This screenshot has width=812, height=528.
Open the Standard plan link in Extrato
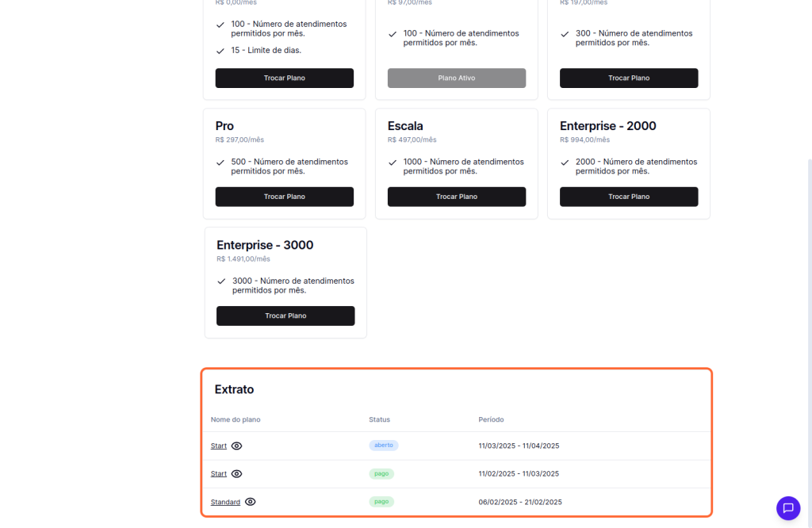point(225,502)
